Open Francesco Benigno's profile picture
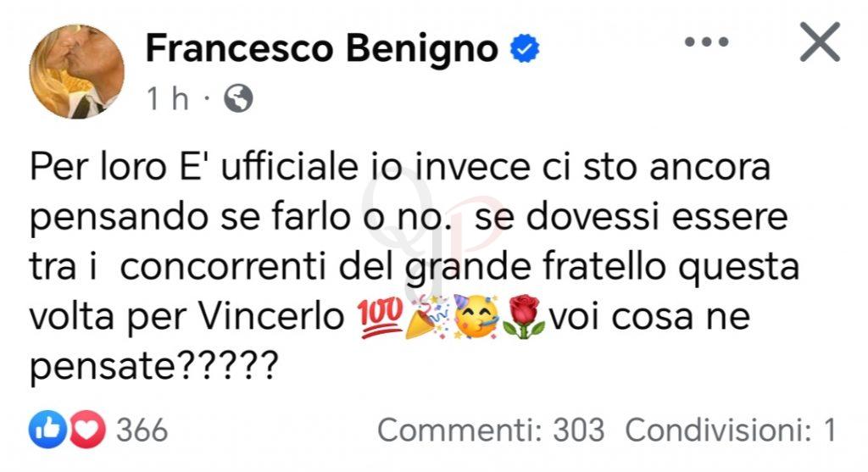Viewport: 868px width, 472px height. (x=77, y=71)
